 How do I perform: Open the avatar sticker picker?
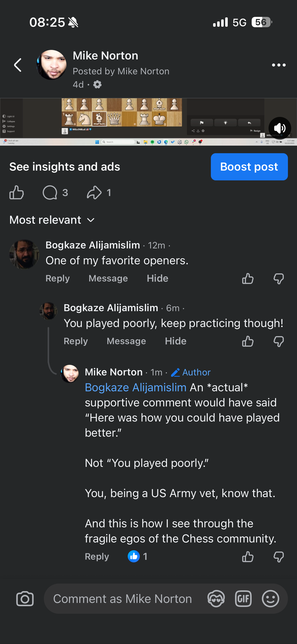tap(216, 599)
